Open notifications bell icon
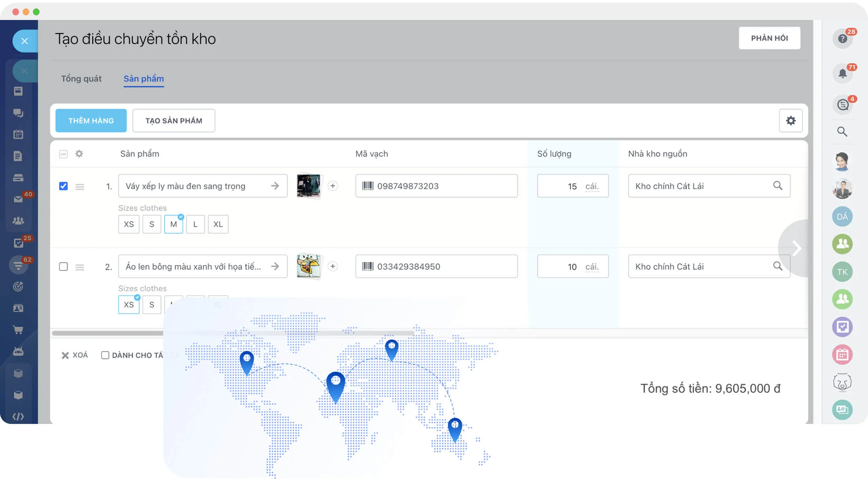 coord(842,73)
